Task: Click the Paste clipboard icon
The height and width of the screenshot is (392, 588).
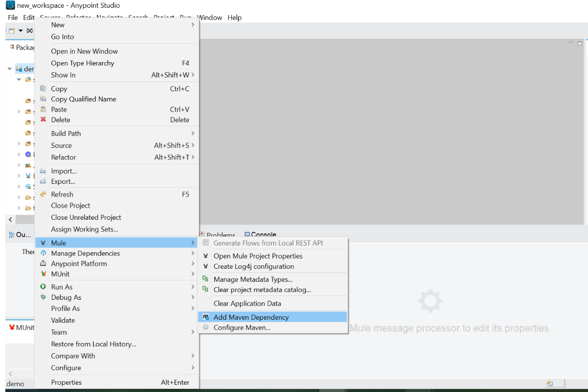Action: coord(43,110)
